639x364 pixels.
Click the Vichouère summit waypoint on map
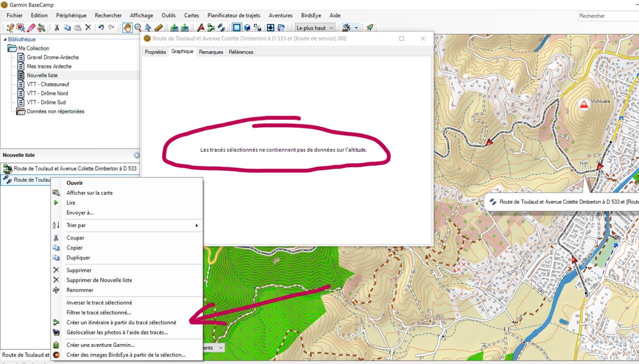pos(584,104)
